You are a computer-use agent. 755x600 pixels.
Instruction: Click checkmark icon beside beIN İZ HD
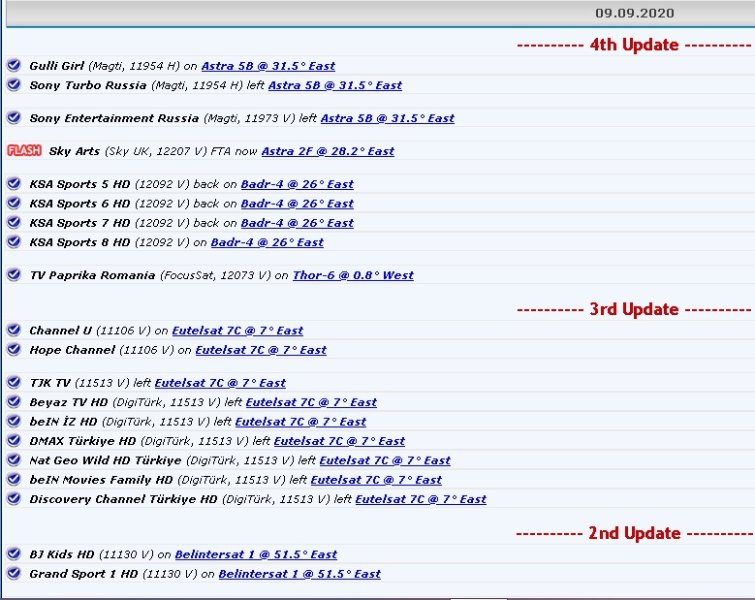[14, 421]
